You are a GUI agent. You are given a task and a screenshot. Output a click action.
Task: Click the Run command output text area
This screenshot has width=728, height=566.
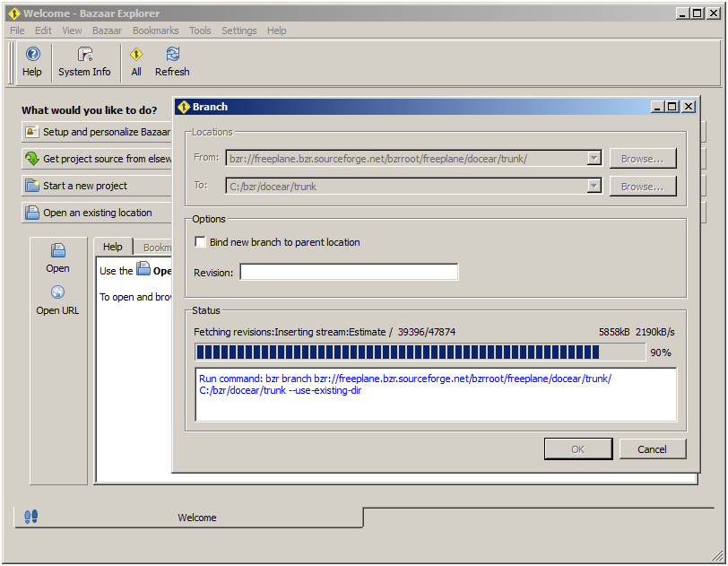point(436,395)
